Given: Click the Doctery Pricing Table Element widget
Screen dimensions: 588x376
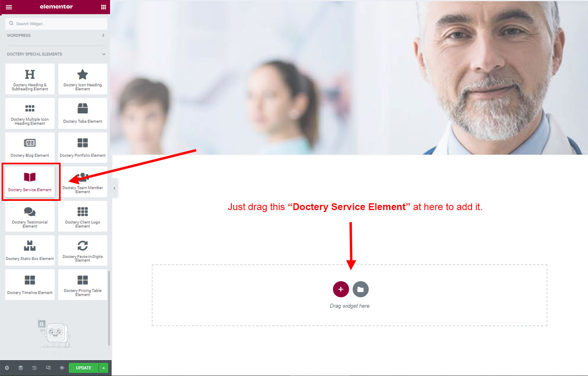Looking at the screenshot, I should pos(83,284).
